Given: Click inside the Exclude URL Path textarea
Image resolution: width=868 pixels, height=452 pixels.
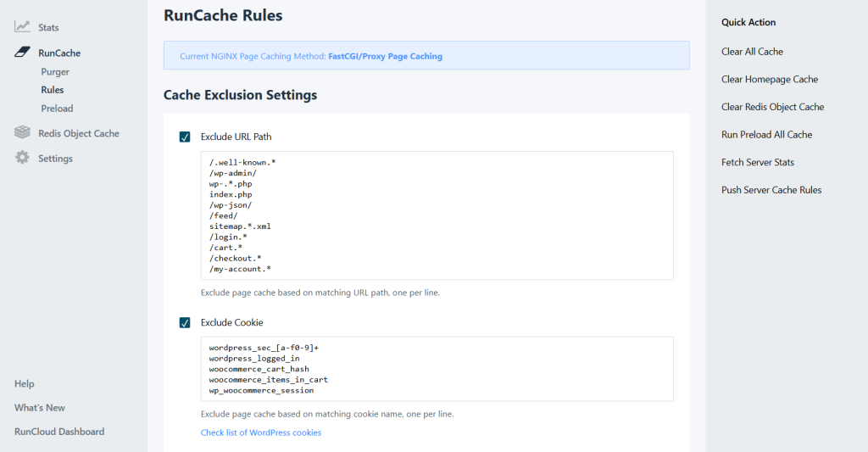Looking at the screenshot, I should pyautogui.click(x=437, y=215).
